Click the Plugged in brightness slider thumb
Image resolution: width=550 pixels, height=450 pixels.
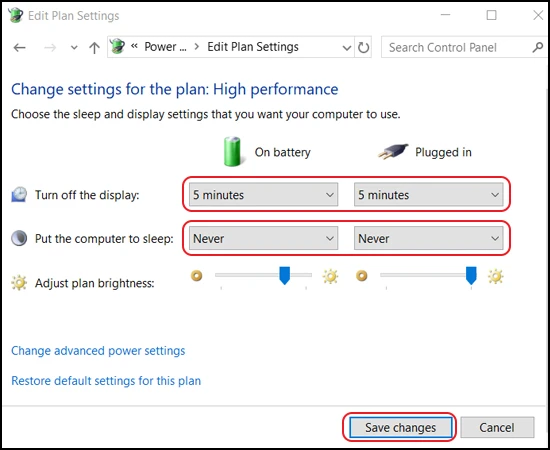[471, 275]
